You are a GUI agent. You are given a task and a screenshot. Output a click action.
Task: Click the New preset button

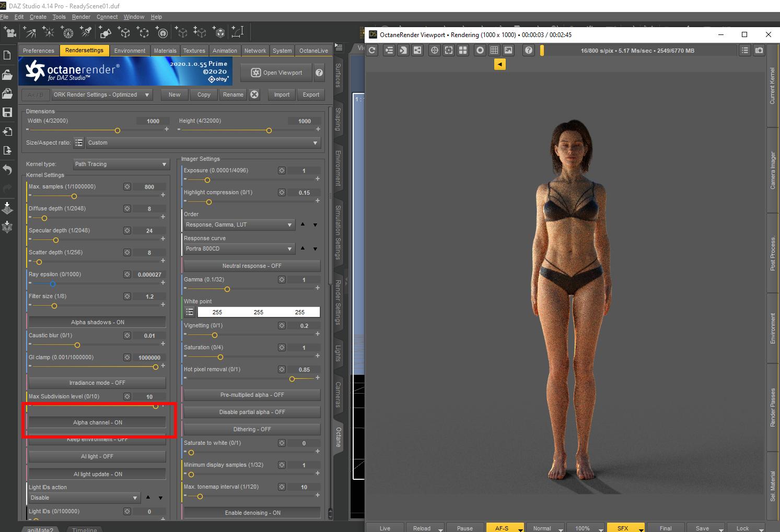[x=174, y=94]
